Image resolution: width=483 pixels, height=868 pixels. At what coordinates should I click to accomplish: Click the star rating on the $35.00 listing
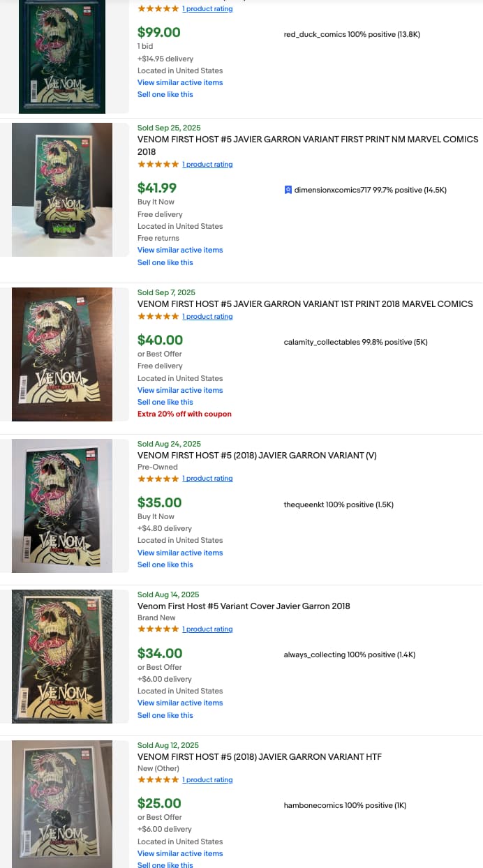click(x=158, y=479)
